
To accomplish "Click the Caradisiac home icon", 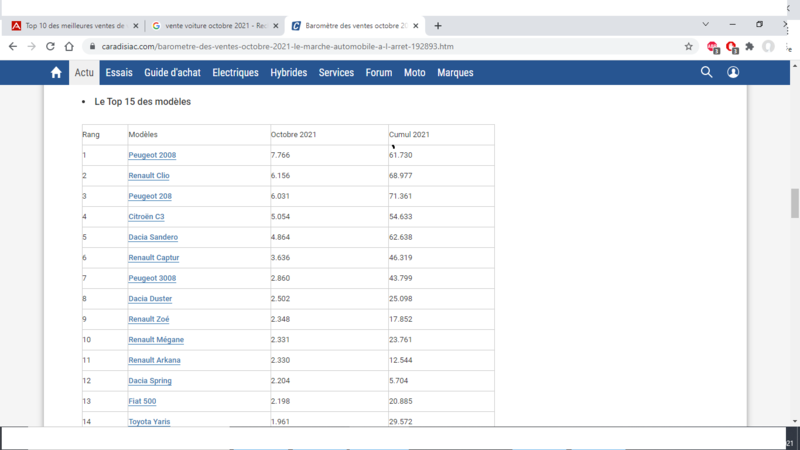I will (x=56, y=73).
